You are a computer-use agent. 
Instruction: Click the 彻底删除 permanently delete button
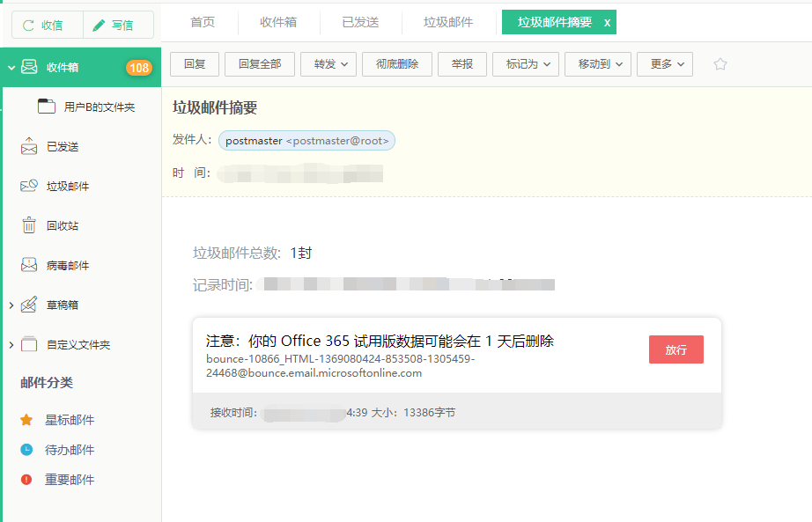(396, 64)
